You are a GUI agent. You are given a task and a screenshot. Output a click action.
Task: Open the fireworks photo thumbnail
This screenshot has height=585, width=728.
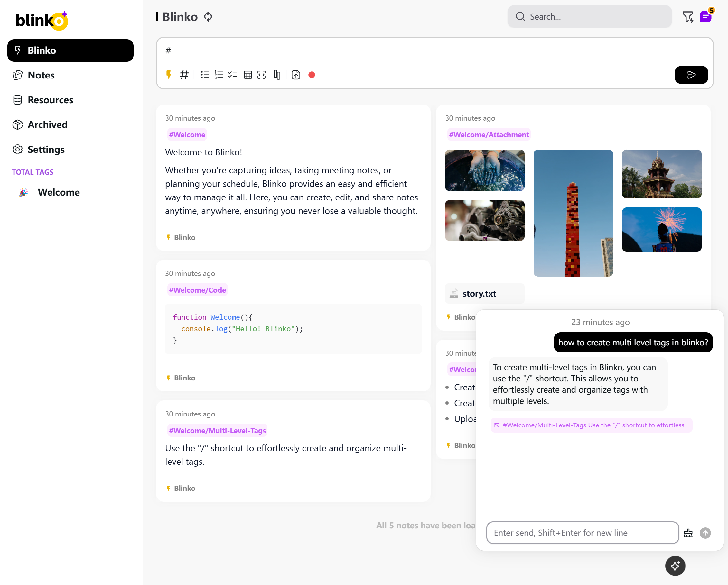coord(661,229)
